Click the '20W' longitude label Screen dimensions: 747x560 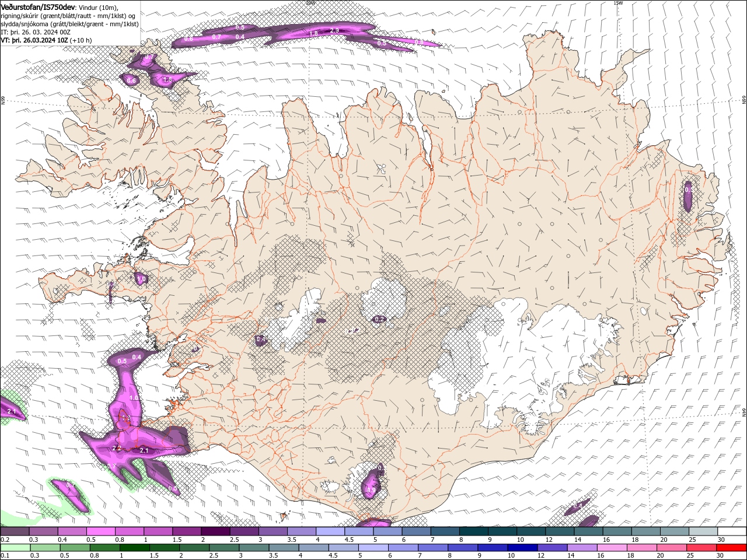(x=310, y=3)
